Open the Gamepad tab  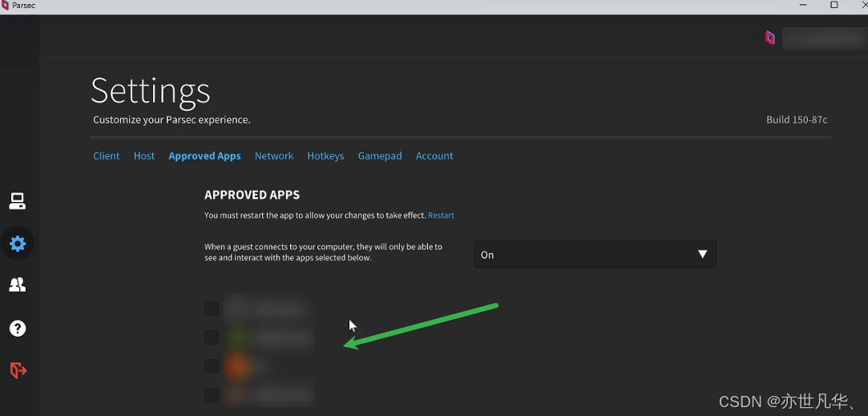point(380,155)
